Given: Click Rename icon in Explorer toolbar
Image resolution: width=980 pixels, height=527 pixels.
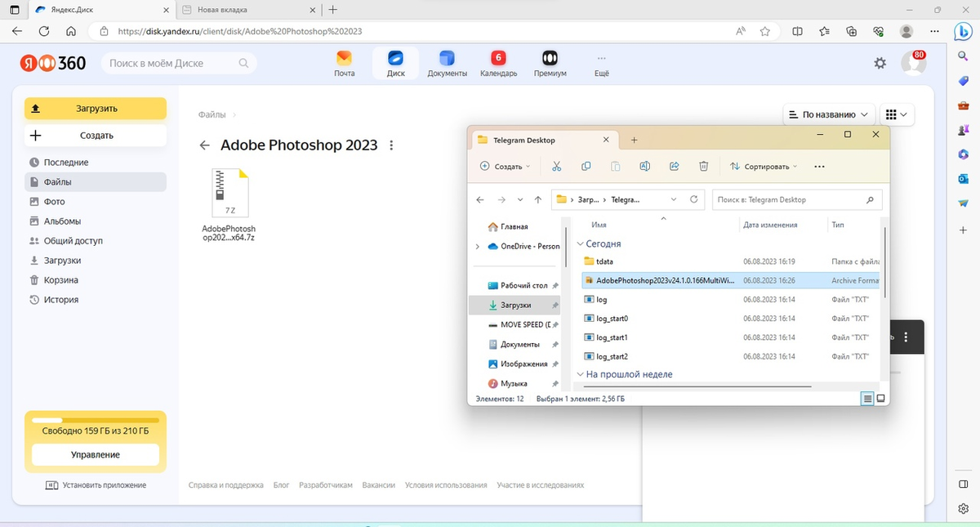Looking at the screenshot, I should [644, 166].
